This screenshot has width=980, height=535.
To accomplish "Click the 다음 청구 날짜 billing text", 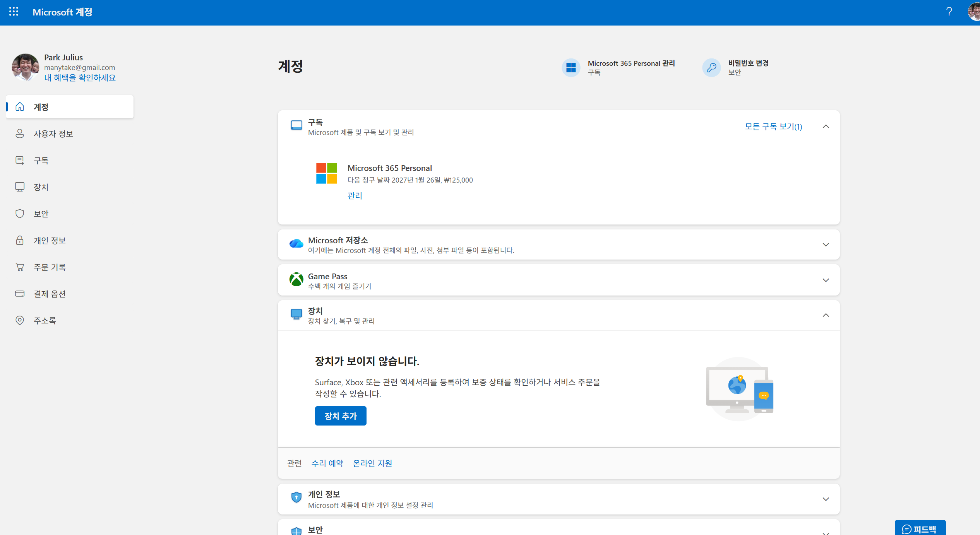I will [x=410, y=180].
